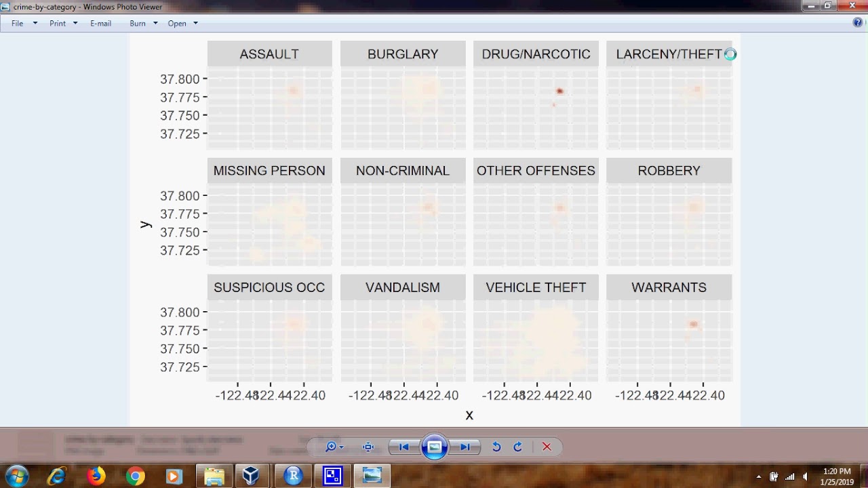The image size is (868, 488).
Task: Open the clock showing 1:20 PM
Action: (x=836, y=476)
